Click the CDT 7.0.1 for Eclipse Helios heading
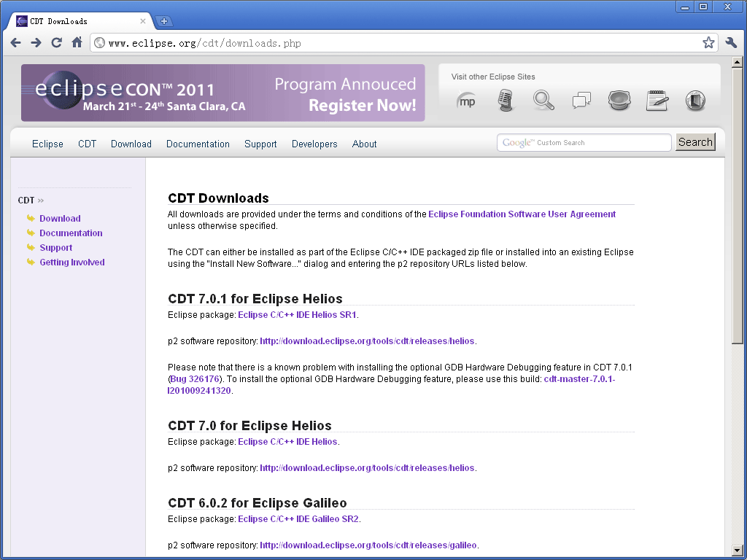747x560 pixels. tap(255, 298)
